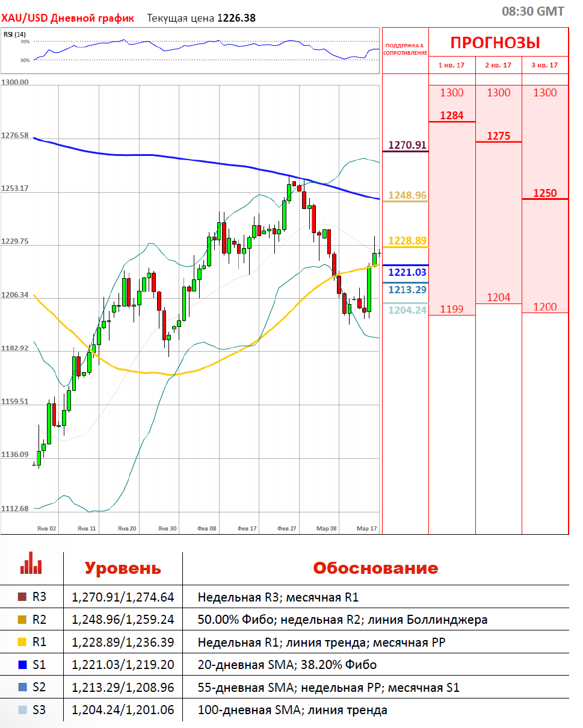The height and width of the screenshot is (728, 583).
Task: Select the 1284 forecast value in first quarter
Action: point(451,115)
